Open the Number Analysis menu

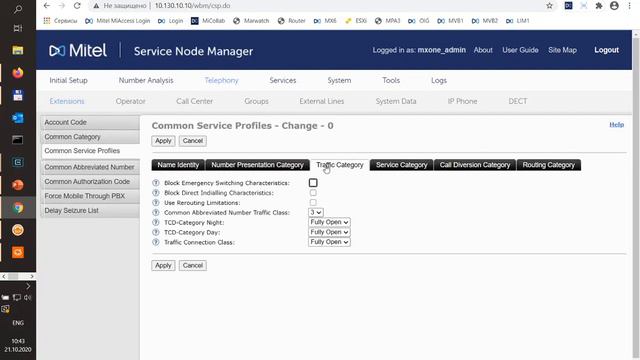point(146,80)
